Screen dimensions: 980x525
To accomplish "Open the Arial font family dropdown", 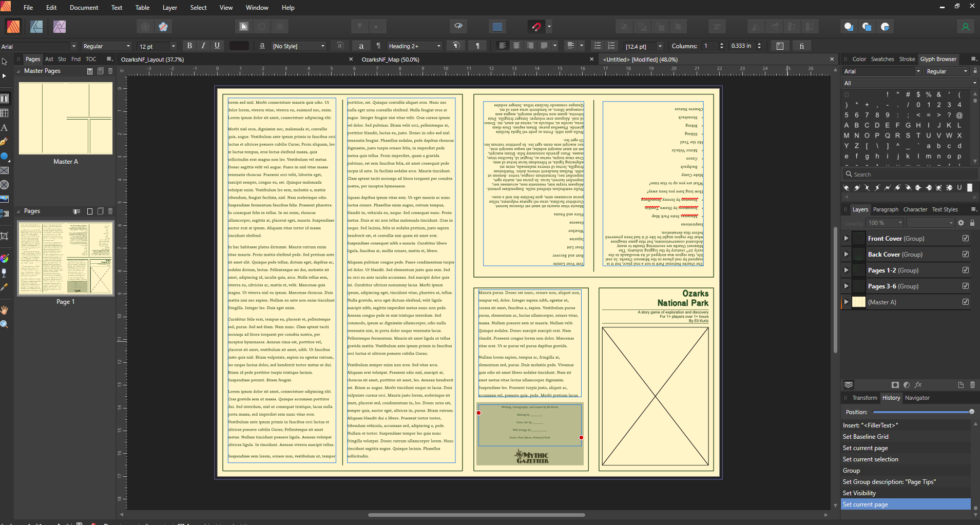I will [x=73, y=46].
